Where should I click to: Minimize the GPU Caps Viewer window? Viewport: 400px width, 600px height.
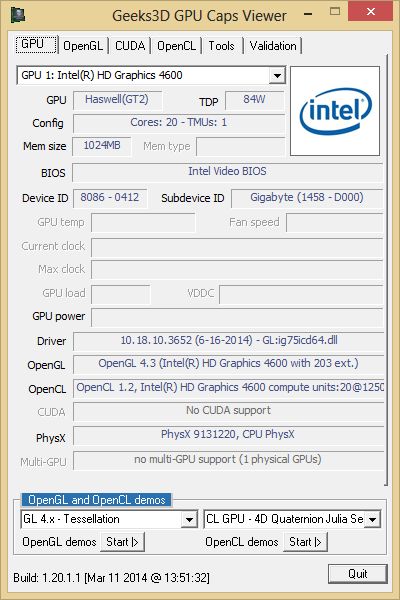307,14
